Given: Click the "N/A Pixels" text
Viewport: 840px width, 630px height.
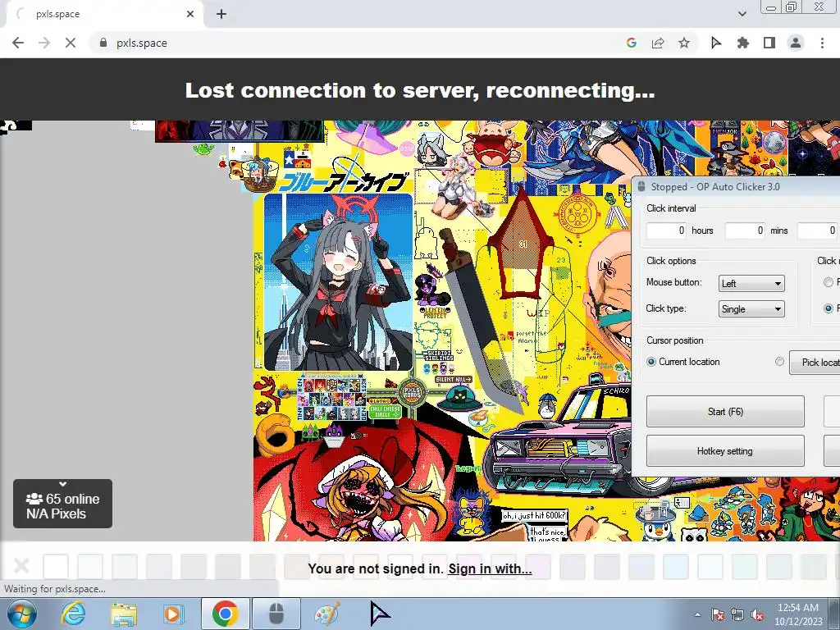Looking at the screenshot, I should pyautogui.click(x=57, y=514).
